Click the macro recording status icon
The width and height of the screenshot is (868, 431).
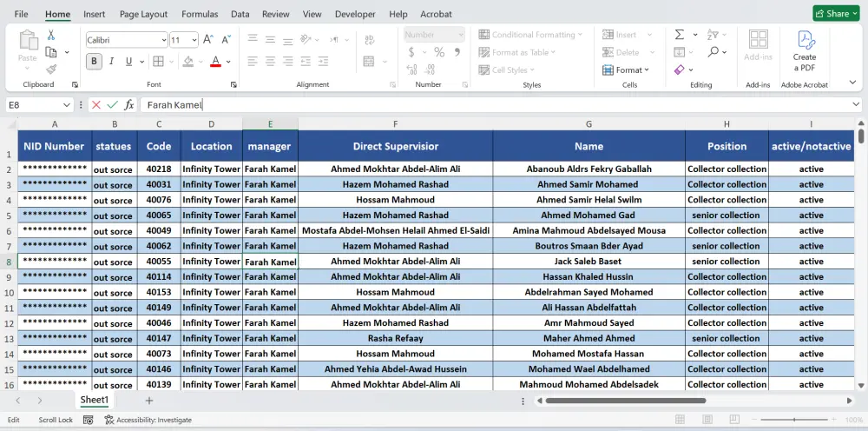click(x=88, y=420)
